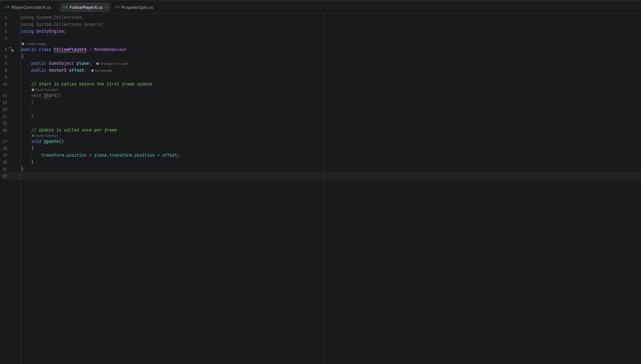Screen dimensions: 641x364
Task: Close the FollowPlayerX.cs tab
Action: coord(106,7)
